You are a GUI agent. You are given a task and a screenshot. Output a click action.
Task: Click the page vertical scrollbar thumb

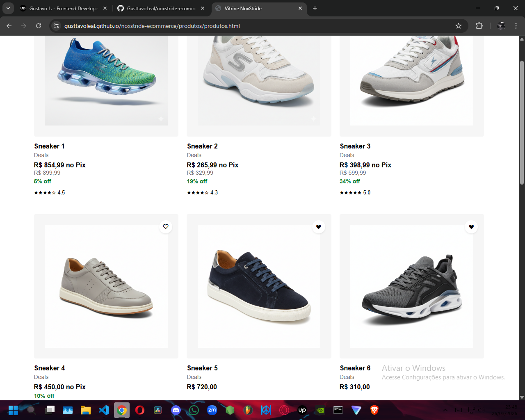point(522,122)
